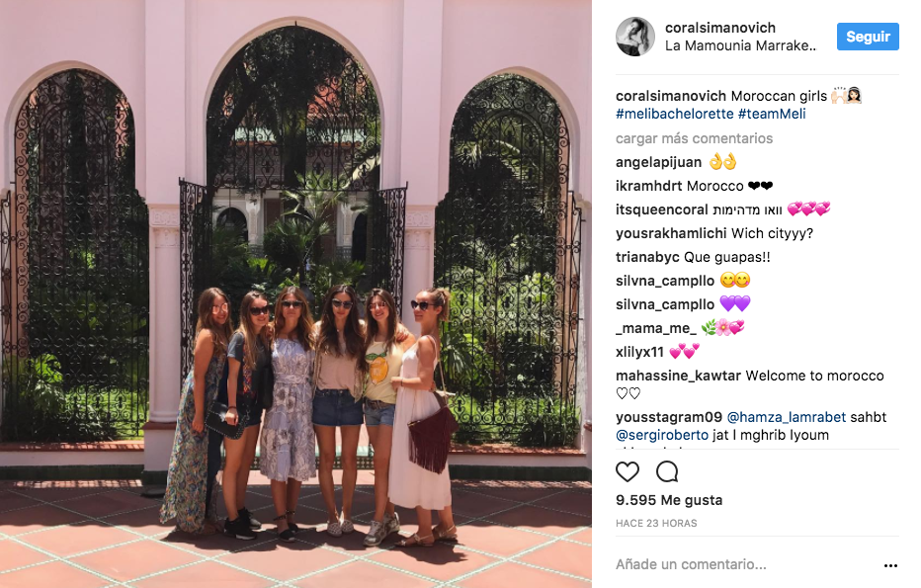Open angelapijuan commenter profile
Viewport: 921px width, 588px height.
pos(658,162)
